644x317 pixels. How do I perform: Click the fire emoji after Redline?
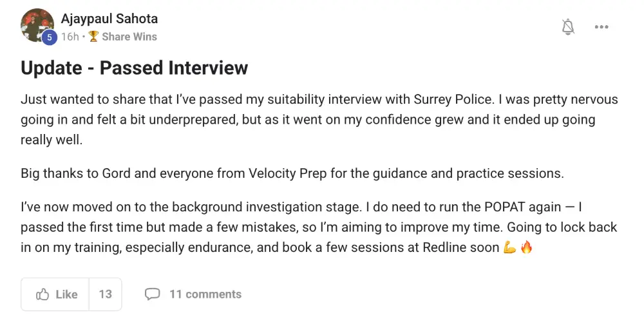click(526, 247)
